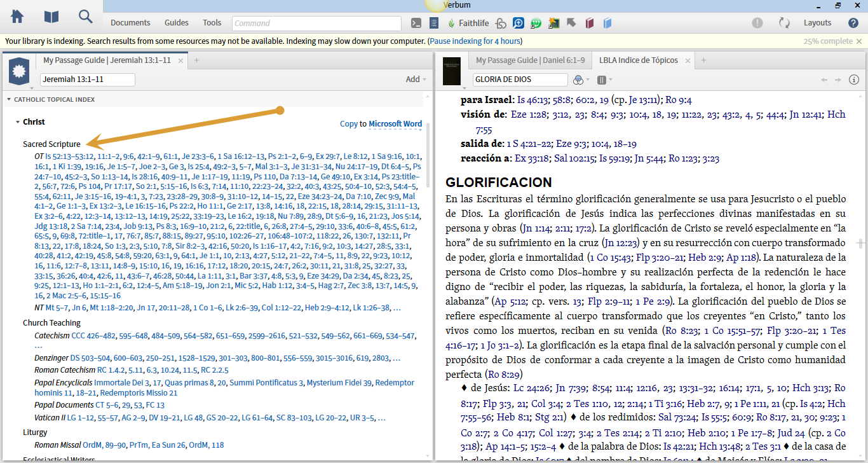Select My Passage Guide Jeremiah 13:1–11 tab

[x=107, y=60]
